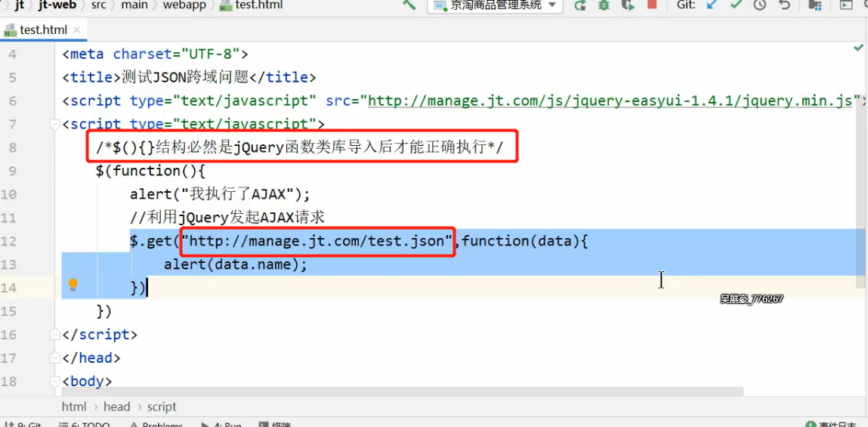
Task: Click the Git Update Project arrow icon
Action: 712,5
